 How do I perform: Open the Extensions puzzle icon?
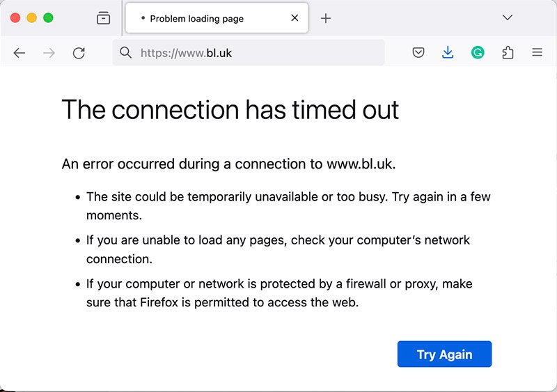point(508,52)
